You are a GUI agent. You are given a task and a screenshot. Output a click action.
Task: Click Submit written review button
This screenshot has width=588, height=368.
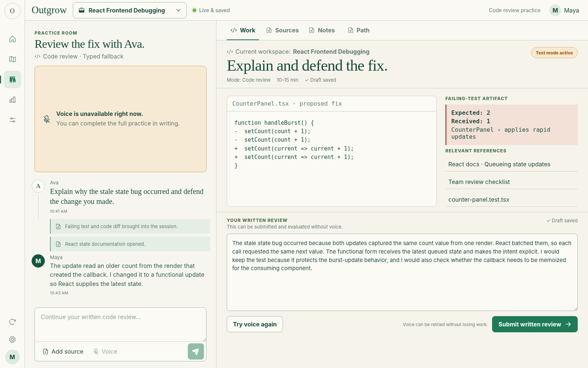tap(535, 324)
